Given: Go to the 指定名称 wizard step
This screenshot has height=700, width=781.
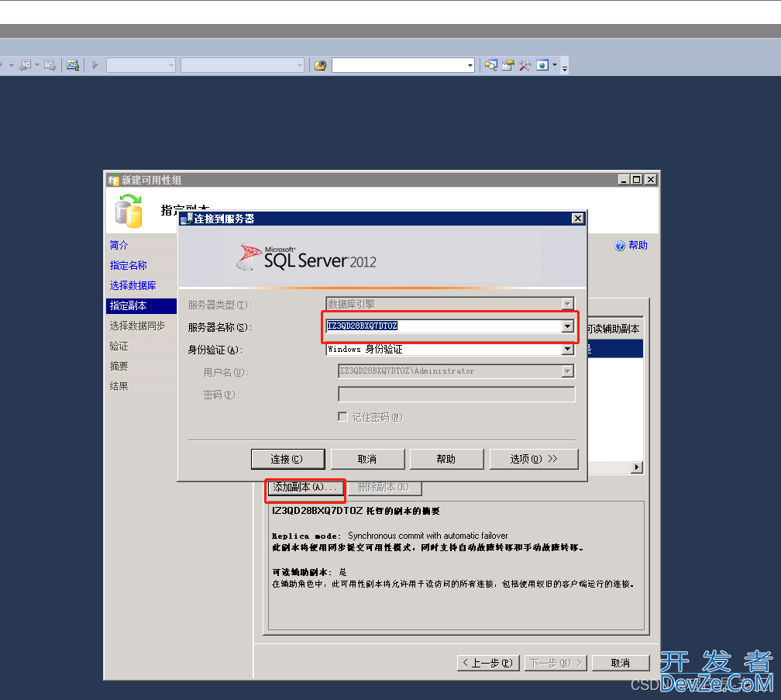Looking at the screenshot, I should tap(129, 266).
